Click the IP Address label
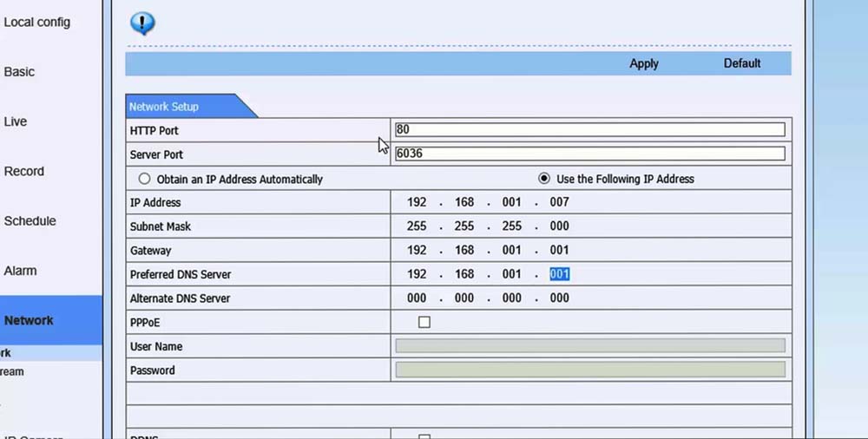The width and height of the screenshot is (868, 439). [155, 203]
